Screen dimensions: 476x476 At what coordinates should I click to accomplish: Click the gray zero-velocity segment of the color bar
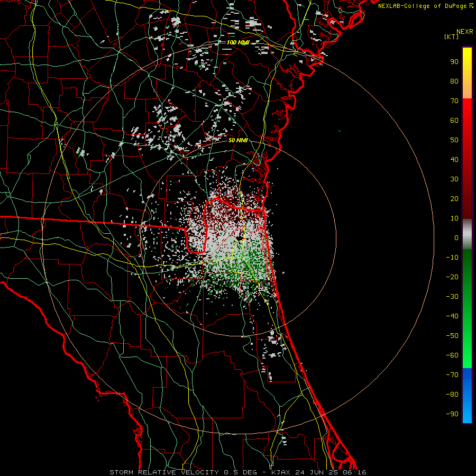467,234
